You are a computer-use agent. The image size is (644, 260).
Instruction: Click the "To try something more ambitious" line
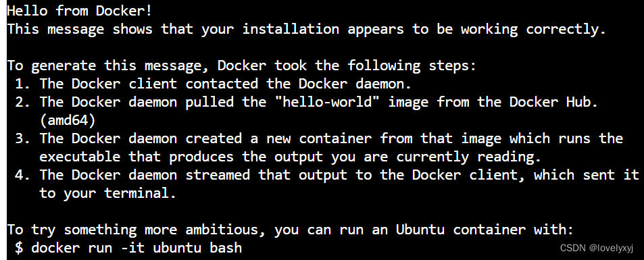point(290,230)
